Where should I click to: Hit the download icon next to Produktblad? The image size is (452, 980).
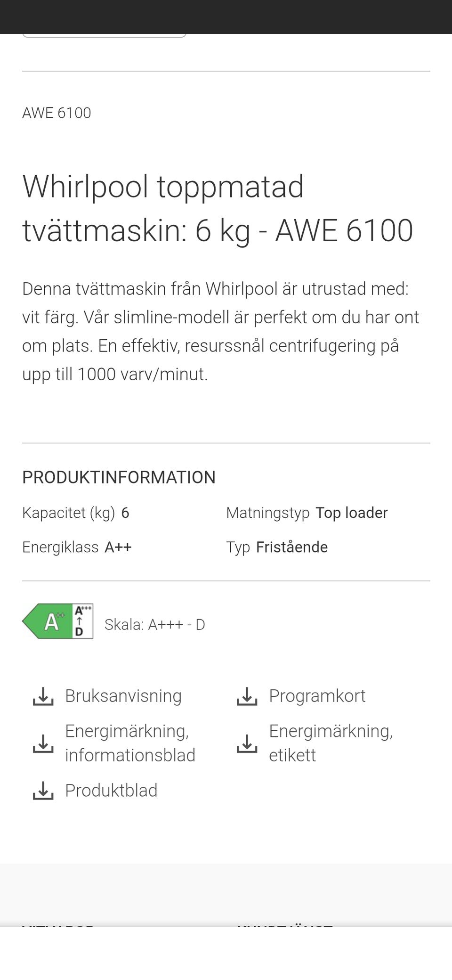pos(43,791)
